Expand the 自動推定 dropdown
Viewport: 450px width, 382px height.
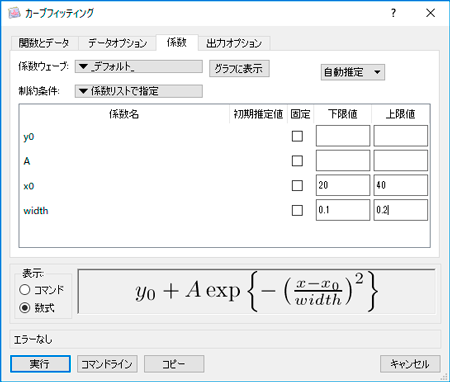(x=353, y=72)
